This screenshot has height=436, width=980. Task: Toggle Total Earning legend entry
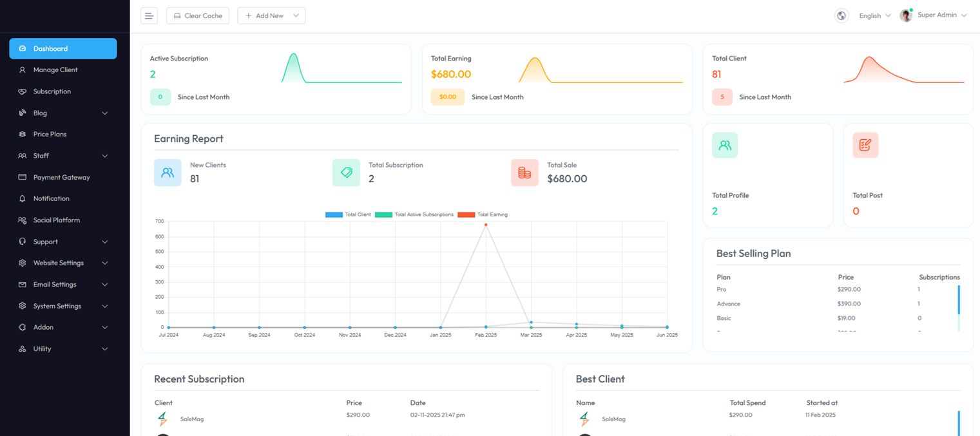click(483, 214)
